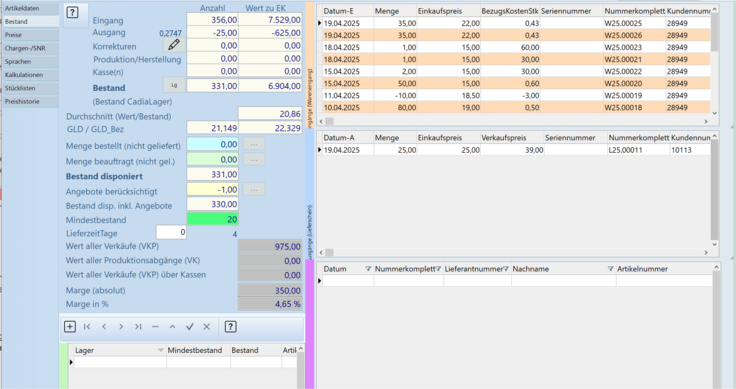Click the green Mindestbestand field
Viewport: 736px width, 389px height.
click(x=213, y=219)
